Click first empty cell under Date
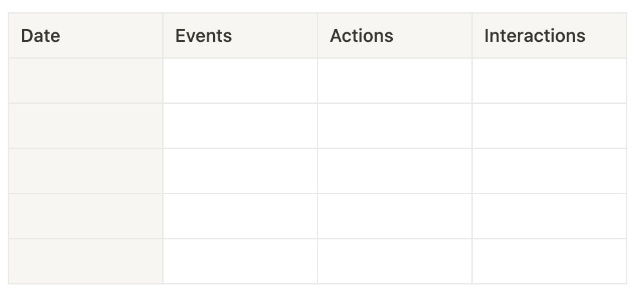 click(x=85, y=81)
